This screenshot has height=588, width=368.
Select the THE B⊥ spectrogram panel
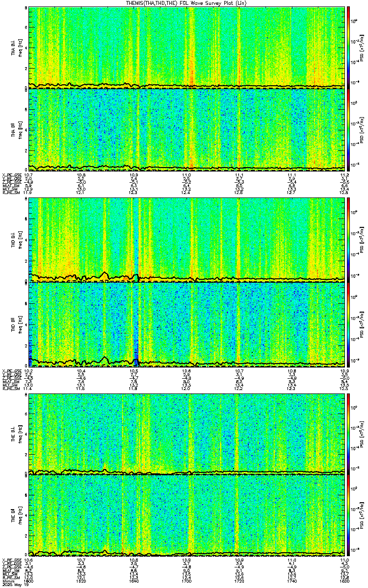coord(186,434)
